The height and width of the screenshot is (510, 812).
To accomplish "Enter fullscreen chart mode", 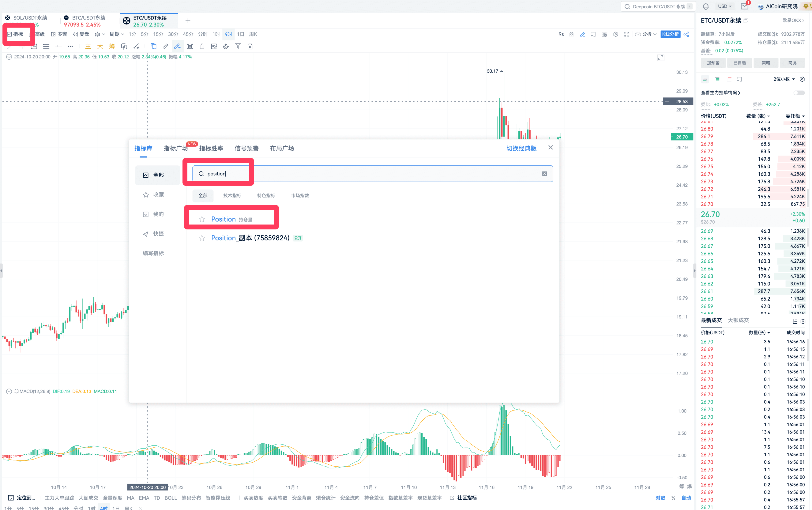I will (626, 34).
